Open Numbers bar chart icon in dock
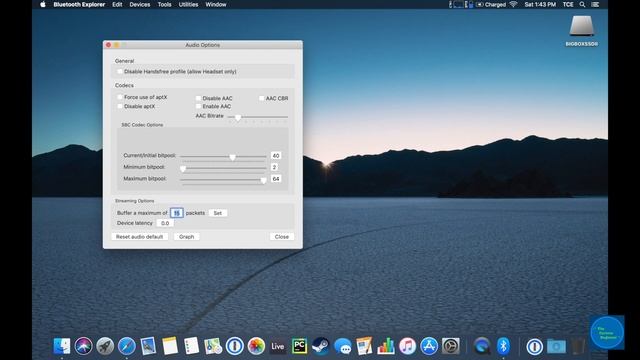 click(x=385, y=346)
